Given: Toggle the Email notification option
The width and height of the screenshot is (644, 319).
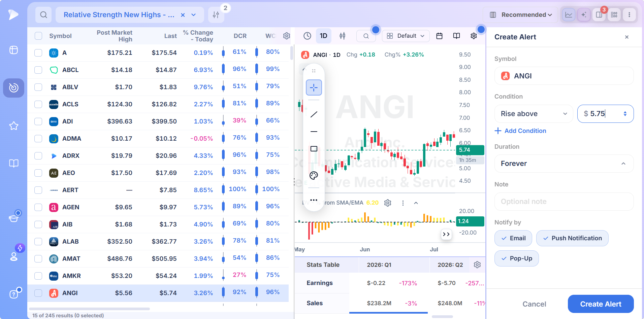Looking at the screenshot, I should coord(513,238).
